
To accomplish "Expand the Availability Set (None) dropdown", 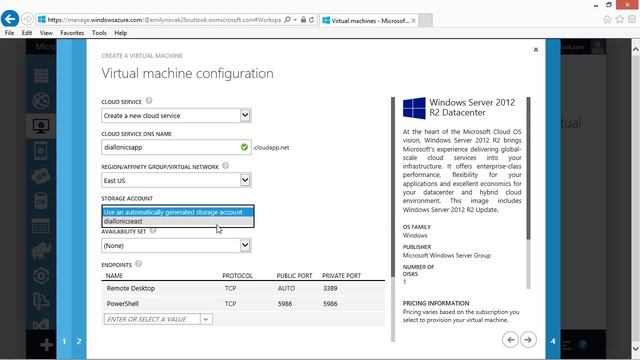I will point(245,245).
